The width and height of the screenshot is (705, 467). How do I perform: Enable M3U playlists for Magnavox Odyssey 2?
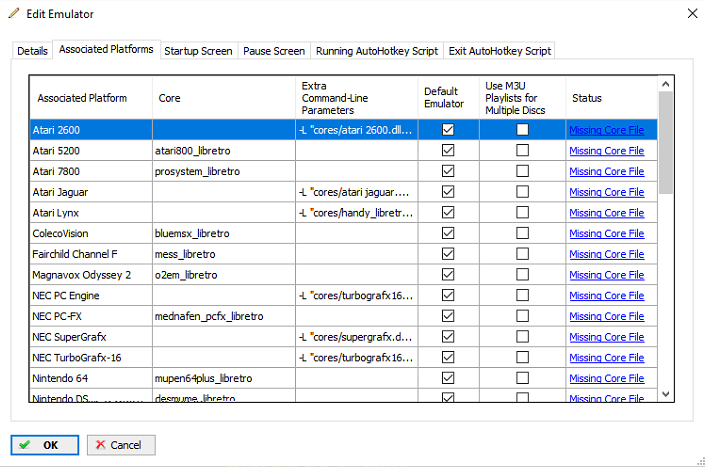[522, 274]
